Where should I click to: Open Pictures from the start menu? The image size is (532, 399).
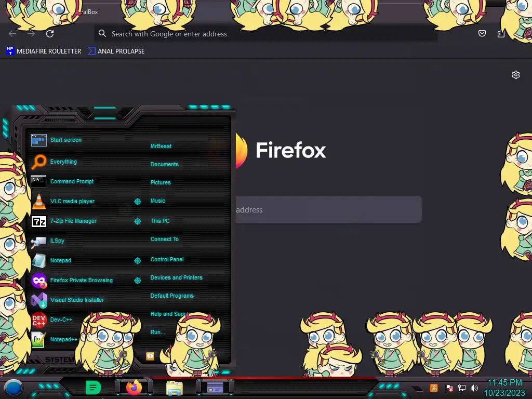[161, 182]
